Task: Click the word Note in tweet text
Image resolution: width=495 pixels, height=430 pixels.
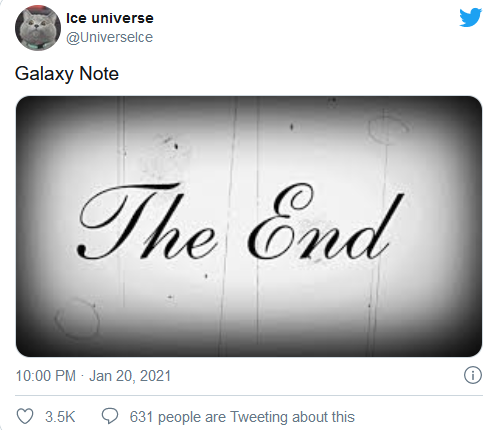Action: [x=99, y=73]
